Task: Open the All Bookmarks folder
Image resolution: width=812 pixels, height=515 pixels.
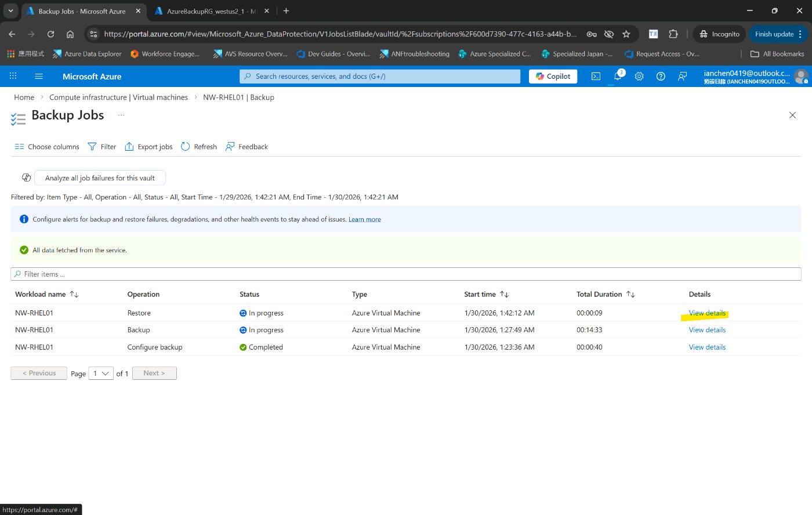Action: pyautogui.click(x=777, y=54)
